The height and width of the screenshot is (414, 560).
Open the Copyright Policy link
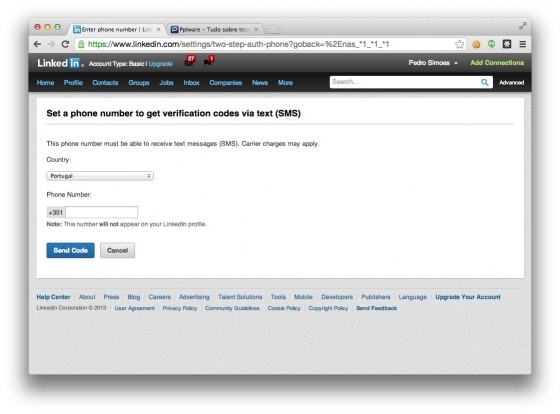328,308
